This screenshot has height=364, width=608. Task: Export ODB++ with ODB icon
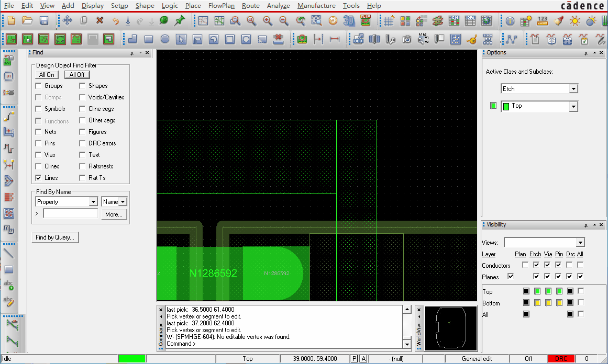pos(358,39)
